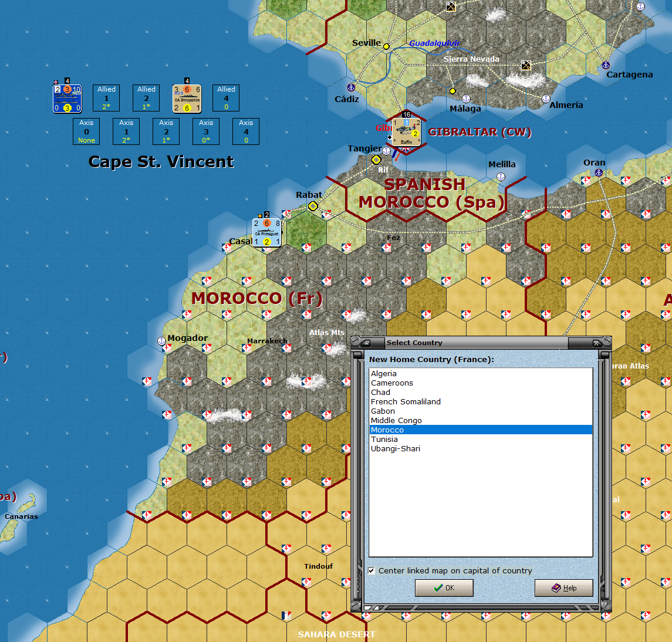Click the Axis 4 sea box section
672x642 pixels.
click(x=245, y=131)
